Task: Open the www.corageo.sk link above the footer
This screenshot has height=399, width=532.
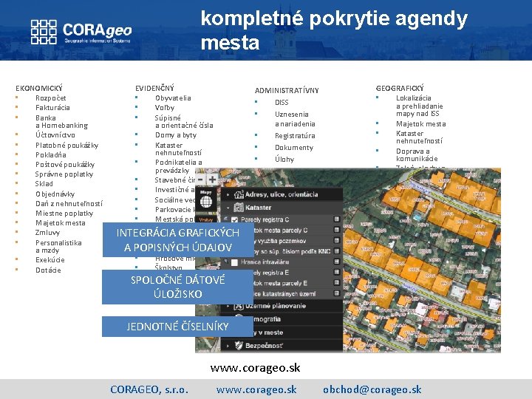Action: (255, 368)
